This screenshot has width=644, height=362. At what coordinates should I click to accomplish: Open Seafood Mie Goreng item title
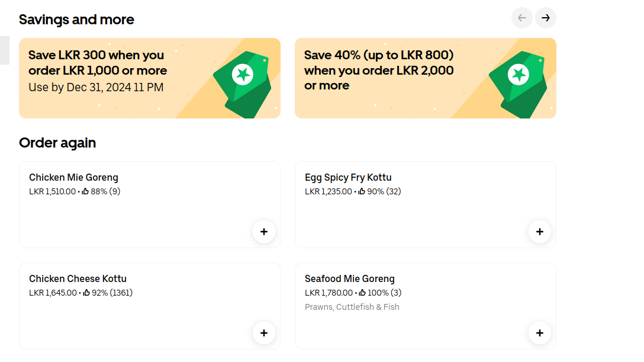[x=349, y=278]
